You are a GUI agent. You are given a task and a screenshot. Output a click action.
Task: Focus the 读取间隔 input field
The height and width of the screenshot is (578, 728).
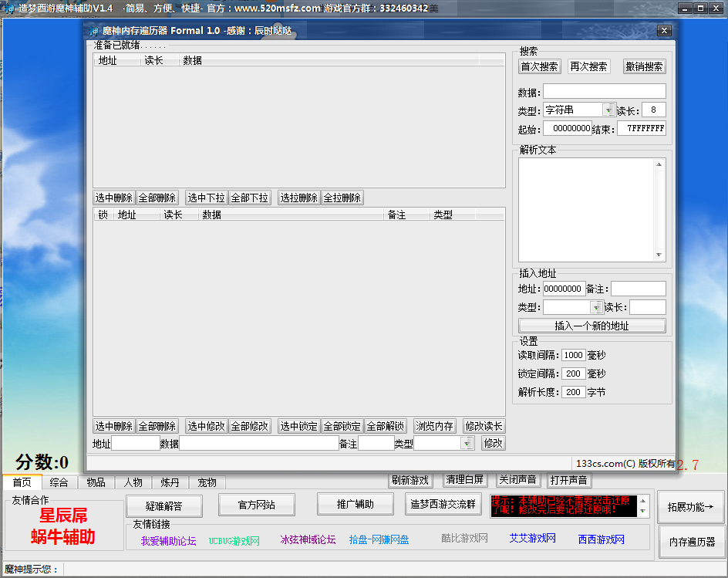coord(573,355)
